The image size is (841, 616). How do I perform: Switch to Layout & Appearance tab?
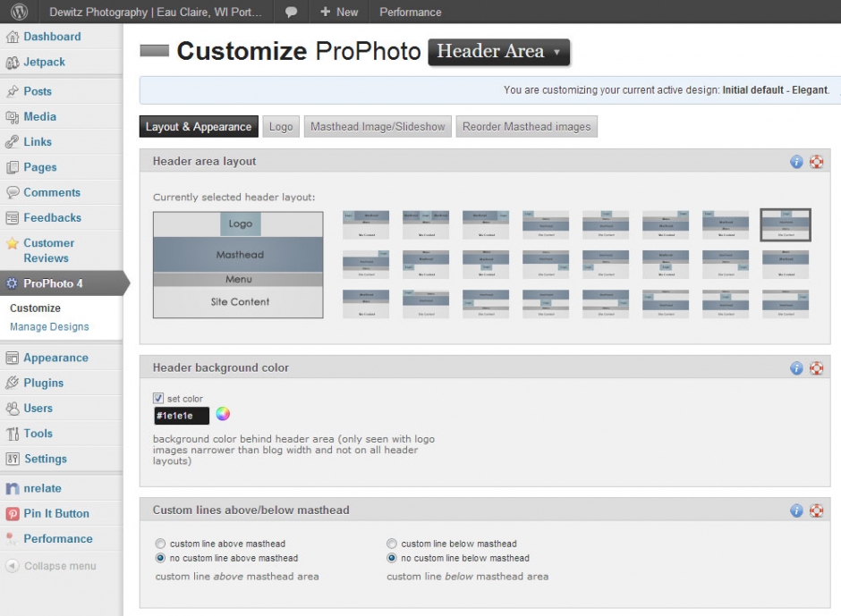pyautogui.click(x=199, y=127)
